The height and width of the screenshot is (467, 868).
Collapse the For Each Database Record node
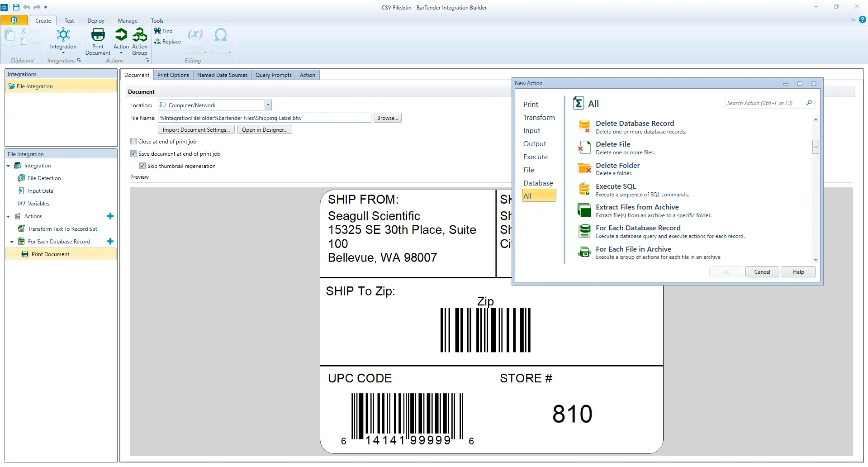(x=12, y=242)
